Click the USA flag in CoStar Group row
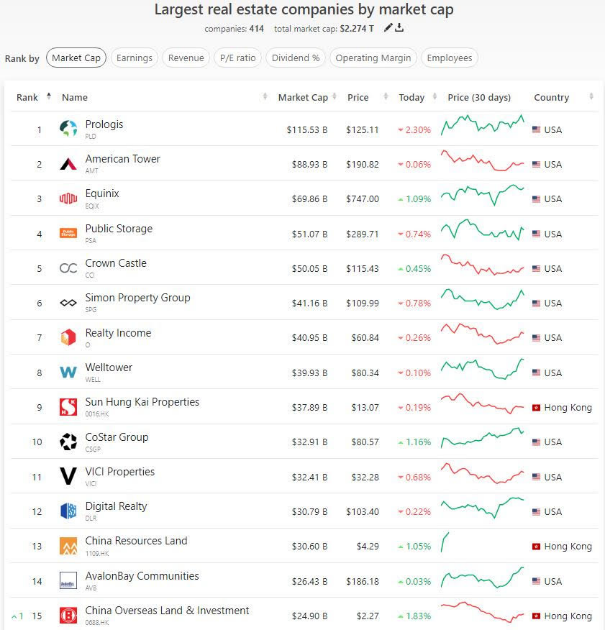The image size is (605, 630). tap(536, 442)
